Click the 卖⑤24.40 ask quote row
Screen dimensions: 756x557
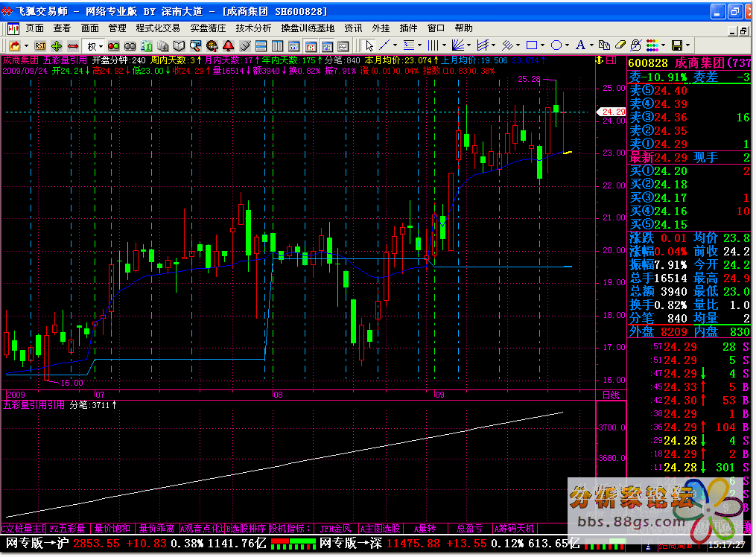689,91
